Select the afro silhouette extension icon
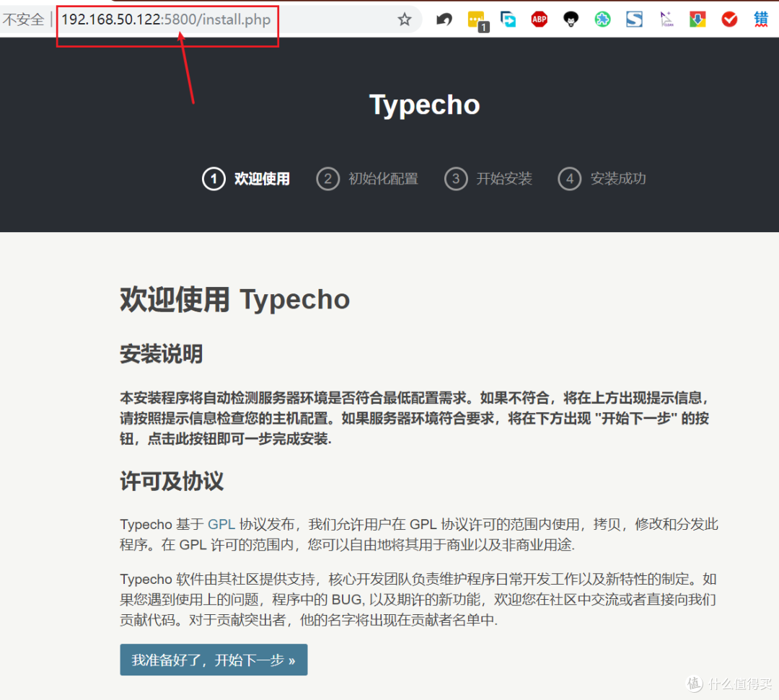Screen dimensions: 779x700 [x=571, y=19]
